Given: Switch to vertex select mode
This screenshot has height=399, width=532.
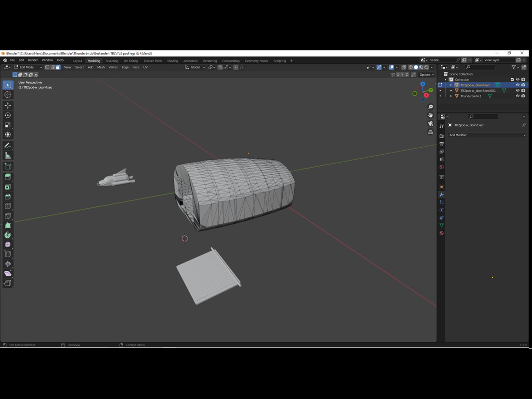Looking at the screenshot, I should (47, 67).
